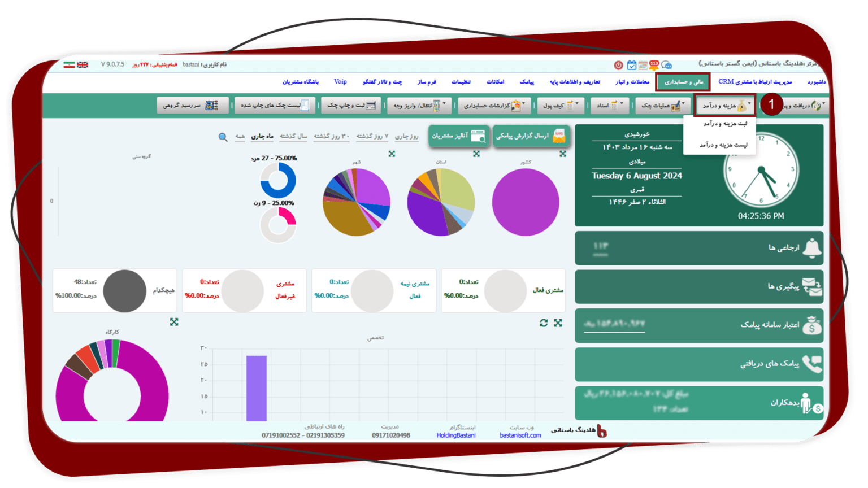
Task: Click the pink 25.00% زن donut chart
Action: pos(277,225)
